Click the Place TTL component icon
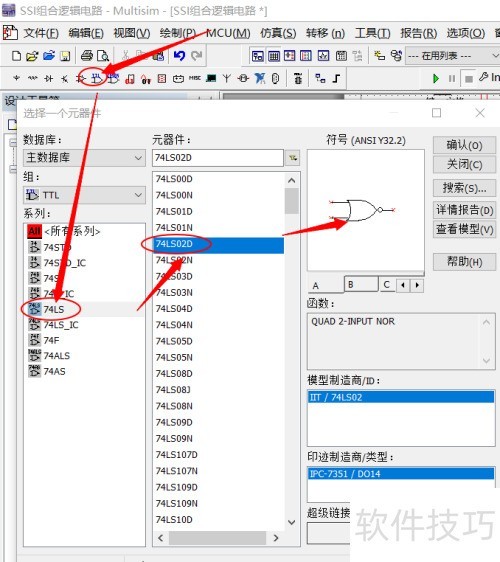This screenshot has height=562, width=500. pyautogui.click(x=96, y=78)
